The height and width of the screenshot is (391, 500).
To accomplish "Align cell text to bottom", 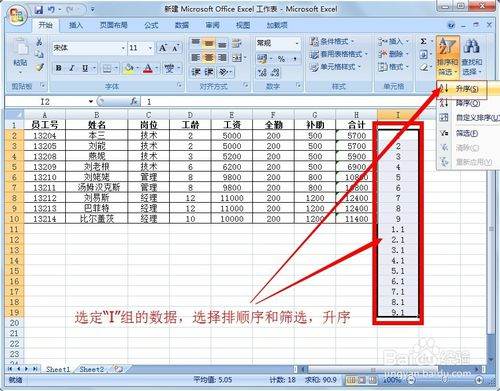I will [x=222, y=43].
